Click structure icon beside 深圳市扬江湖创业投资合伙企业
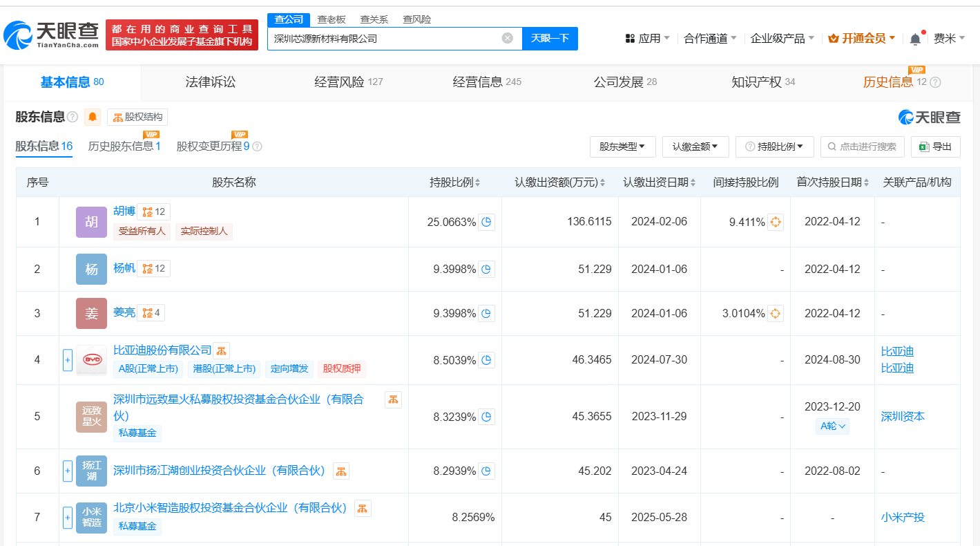Image resolution: width=980 pixels, height=546 pixels. (341, 471)
